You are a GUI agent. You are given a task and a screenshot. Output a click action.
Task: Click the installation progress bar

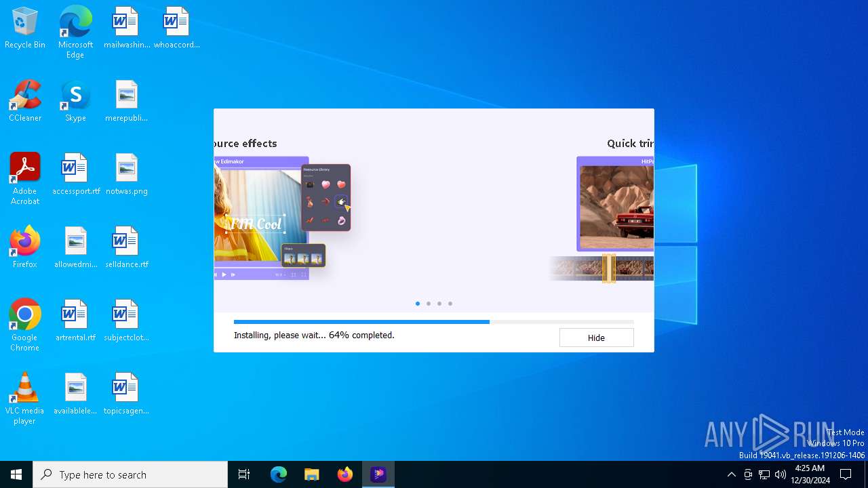click(x=434, y=322)
